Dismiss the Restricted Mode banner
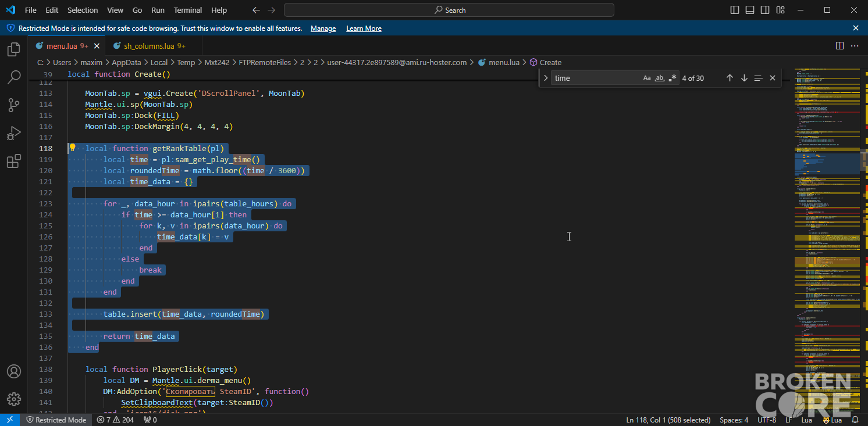Image resolution: width=868 pixels, height=426 pixels. pyautogui.click(x=856, y=28)
